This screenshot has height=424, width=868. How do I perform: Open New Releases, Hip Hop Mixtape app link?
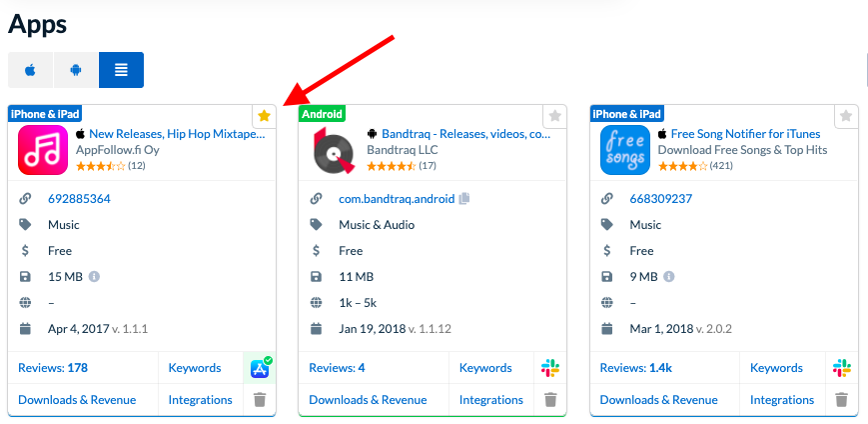coord(177,134)
